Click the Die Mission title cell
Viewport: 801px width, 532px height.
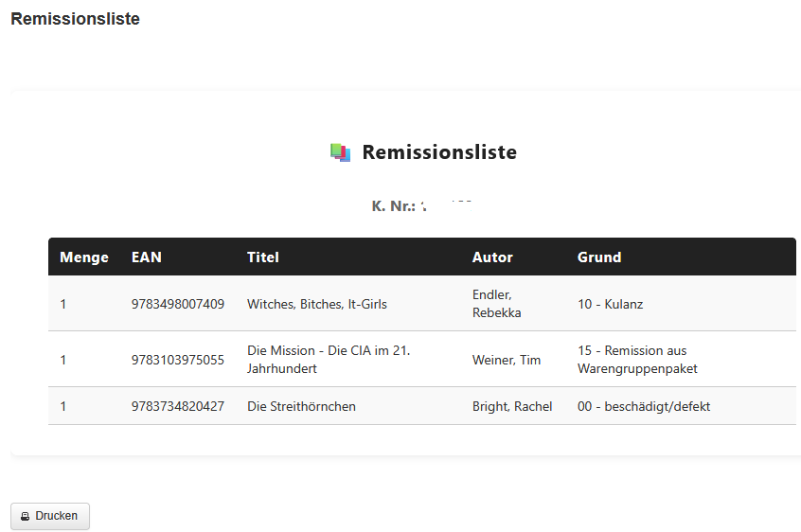click(329, 360)
